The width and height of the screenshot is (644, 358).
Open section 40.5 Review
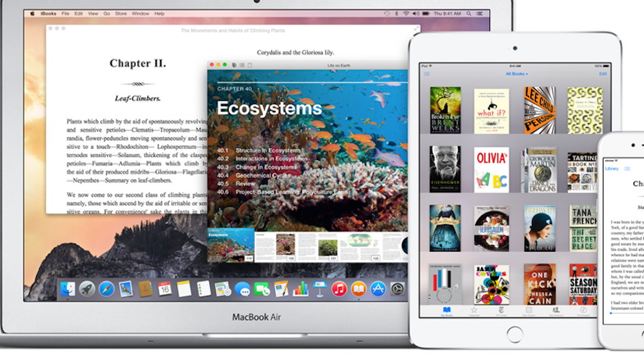236,184
